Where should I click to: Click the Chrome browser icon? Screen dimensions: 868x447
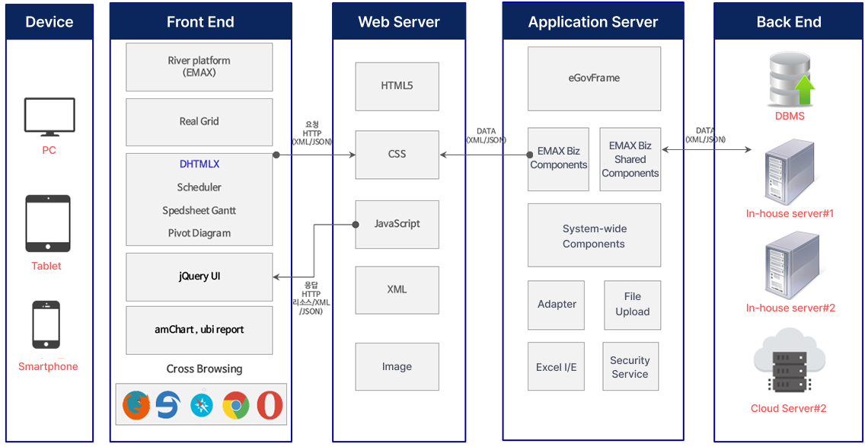[236, 406]
